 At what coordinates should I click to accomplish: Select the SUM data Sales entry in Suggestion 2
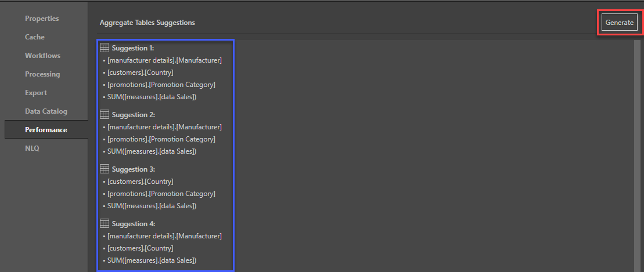click(x=152, y=151)
